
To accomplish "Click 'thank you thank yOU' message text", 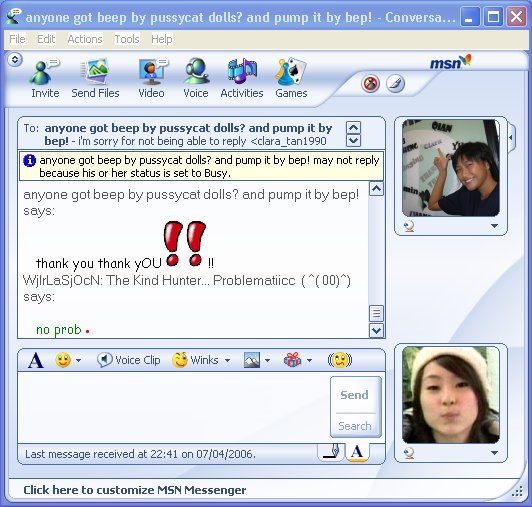I will (x=99, y=263).
